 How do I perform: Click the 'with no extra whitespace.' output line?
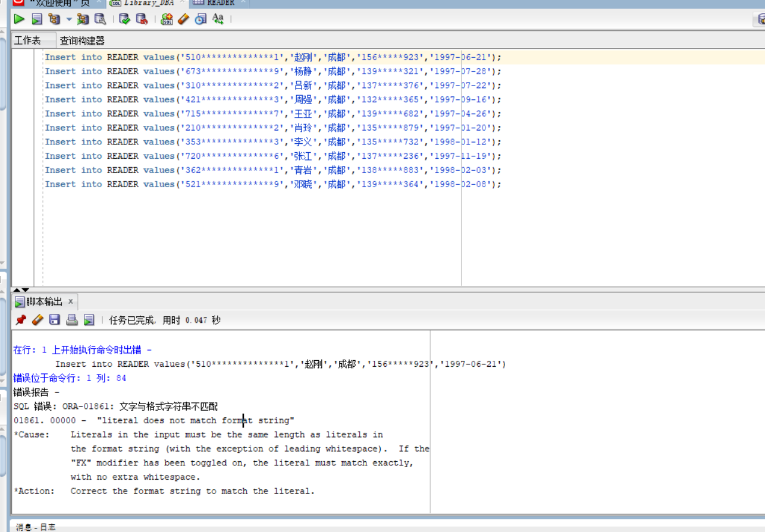(136, 477)
